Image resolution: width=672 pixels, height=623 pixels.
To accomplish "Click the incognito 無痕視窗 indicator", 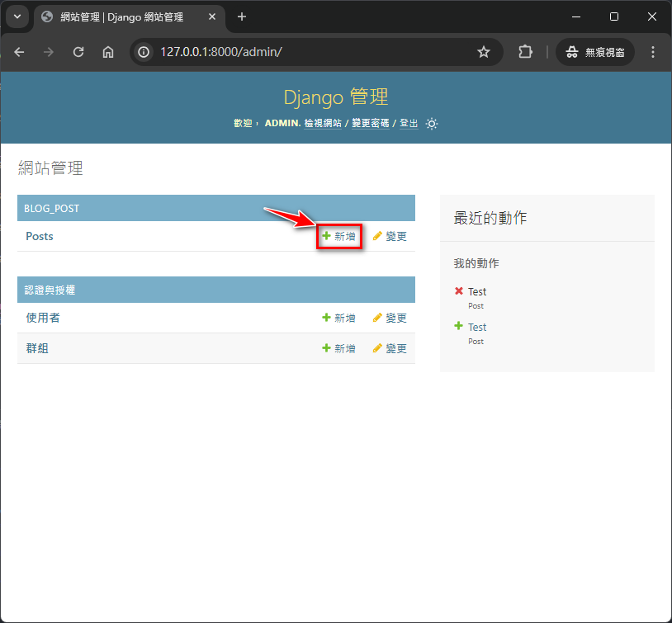I will [x=595, y=52].
